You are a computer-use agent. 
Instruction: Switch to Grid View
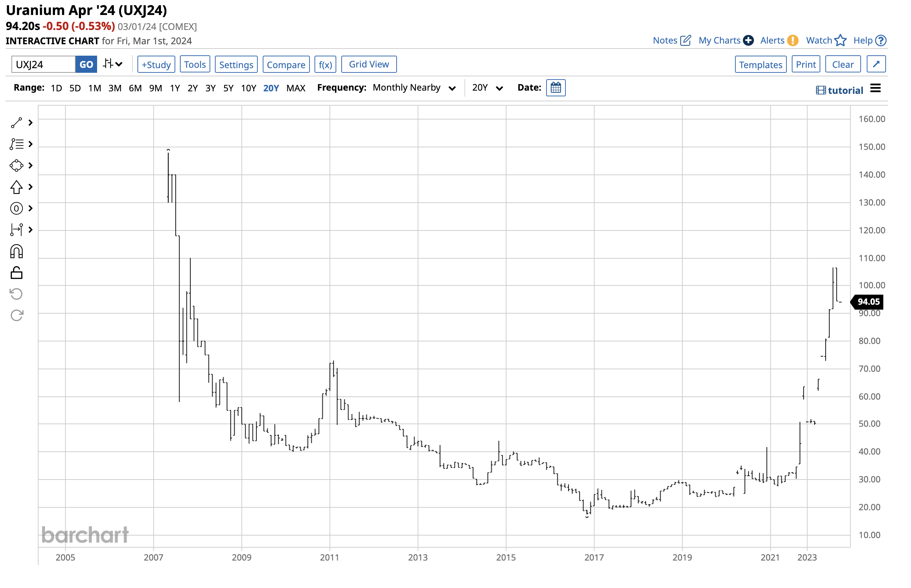point(369,64)
